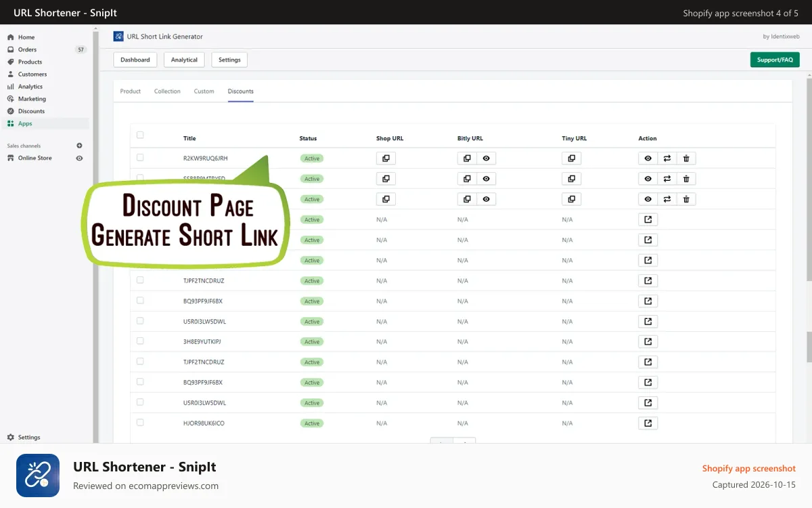
Task: Click the Sales channels label
Action: (x=24, y=146)
